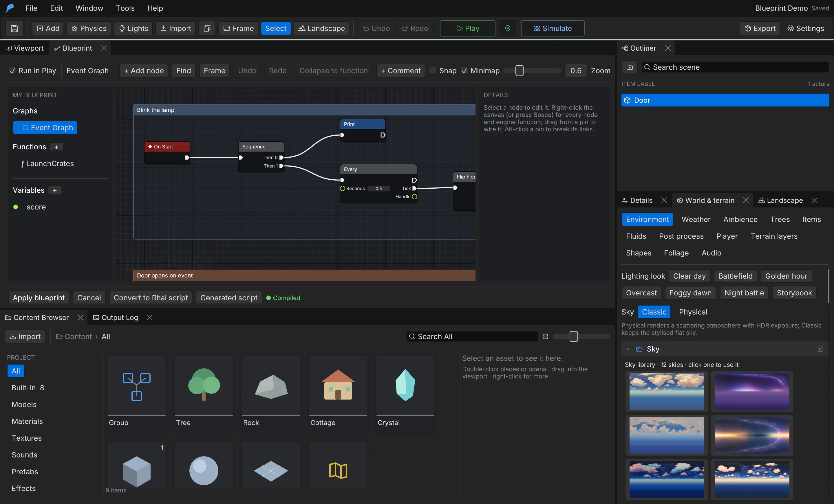834x504 pixels.
Task: Click the Door actor cube icon
Action: pos(627,100)
